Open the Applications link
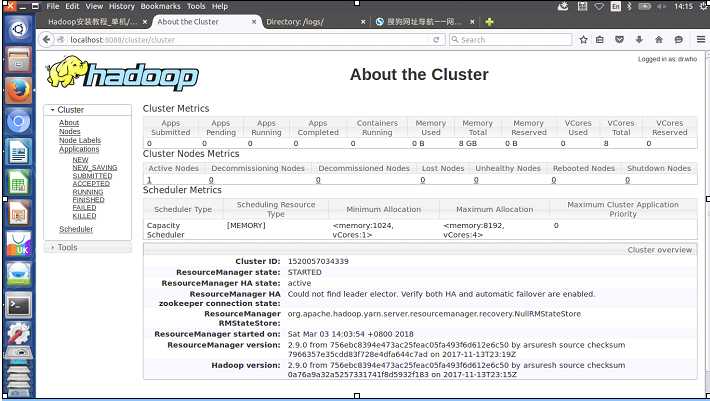710x401 pixels. point(79,149)
